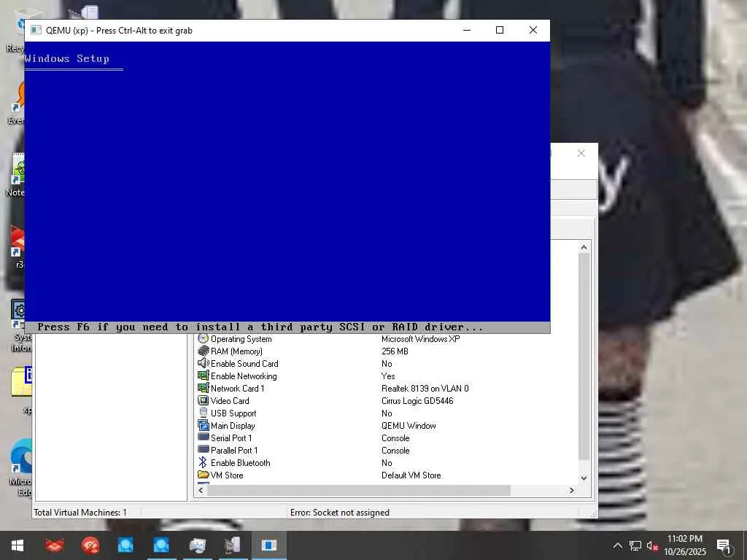Select the 'Default VM Store' value

point(411,475)
